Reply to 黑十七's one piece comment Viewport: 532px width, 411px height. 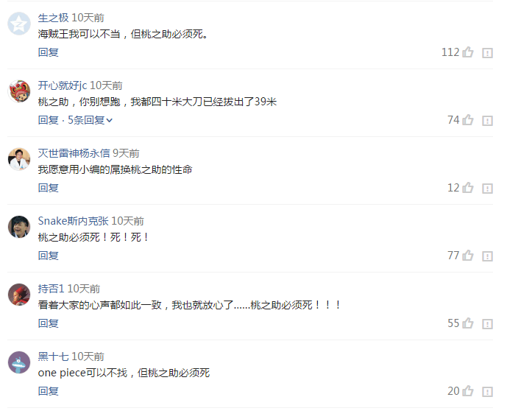48,391
